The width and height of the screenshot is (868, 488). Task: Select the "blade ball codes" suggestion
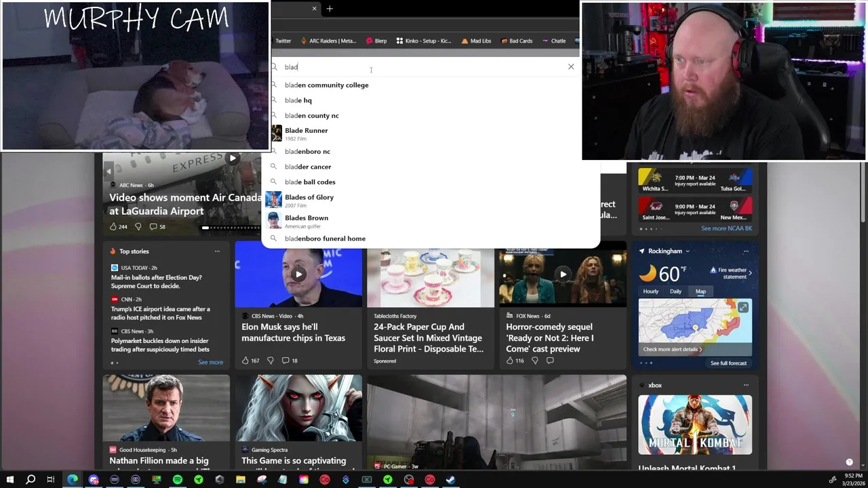tap(310, 182)
